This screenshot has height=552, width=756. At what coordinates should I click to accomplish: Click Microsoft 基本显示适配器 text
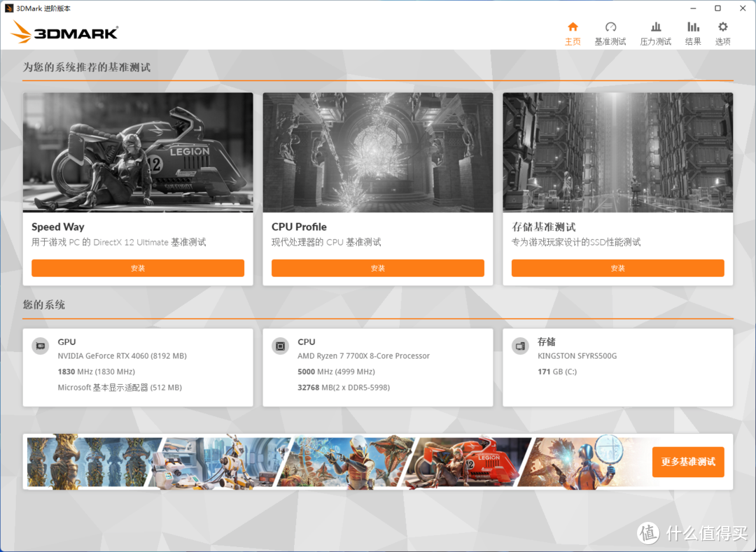pos(120,388)
